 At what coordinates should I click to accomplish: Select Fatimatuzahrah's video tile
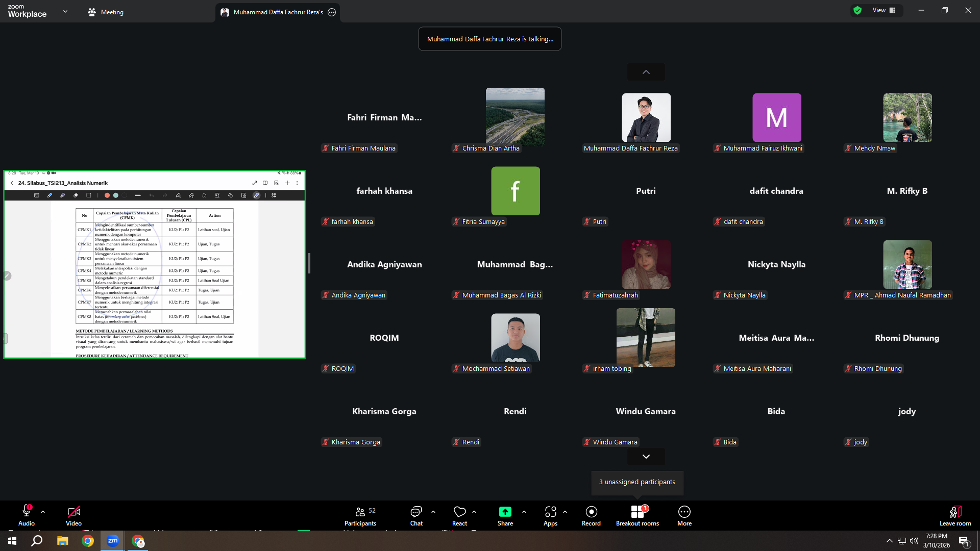pos(646,264)
